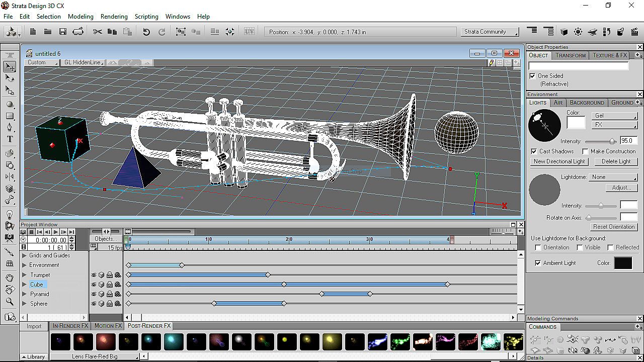The width and height of the screenshot is (644, 362).
Task: Click the New Directional Light button
Action: point(559,161)
